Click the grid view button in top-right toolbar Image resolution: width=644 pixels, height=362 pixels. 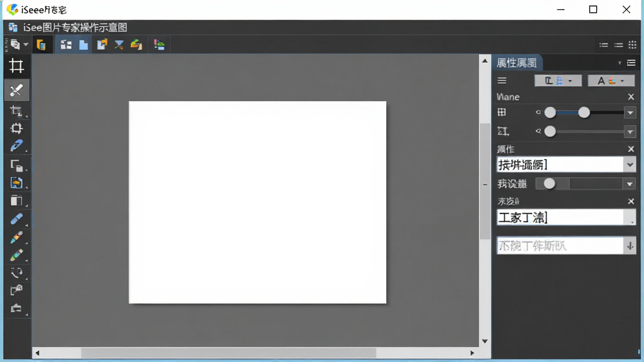click(633, 45)
